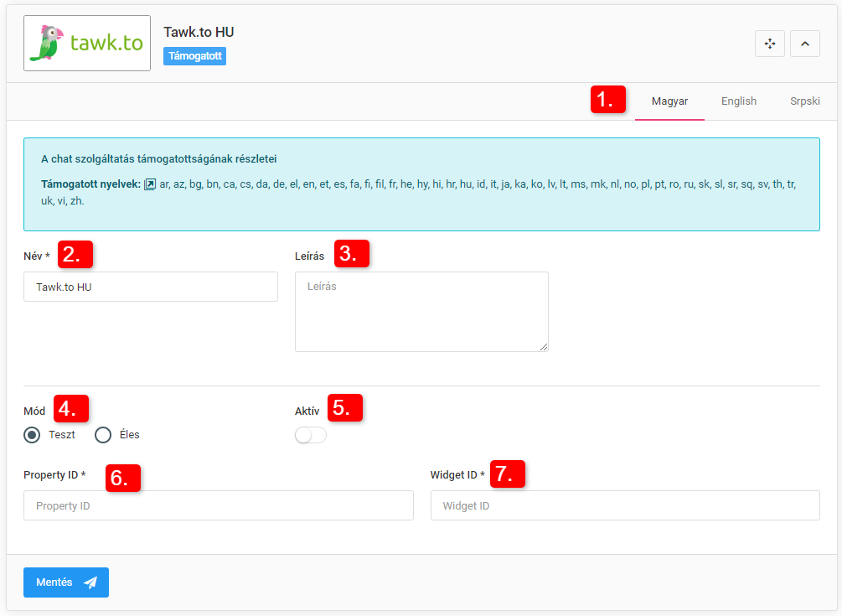Click the blue Támogatott badge
The width and height of the screenshot is (842, 616).
[x=194, y=56]
